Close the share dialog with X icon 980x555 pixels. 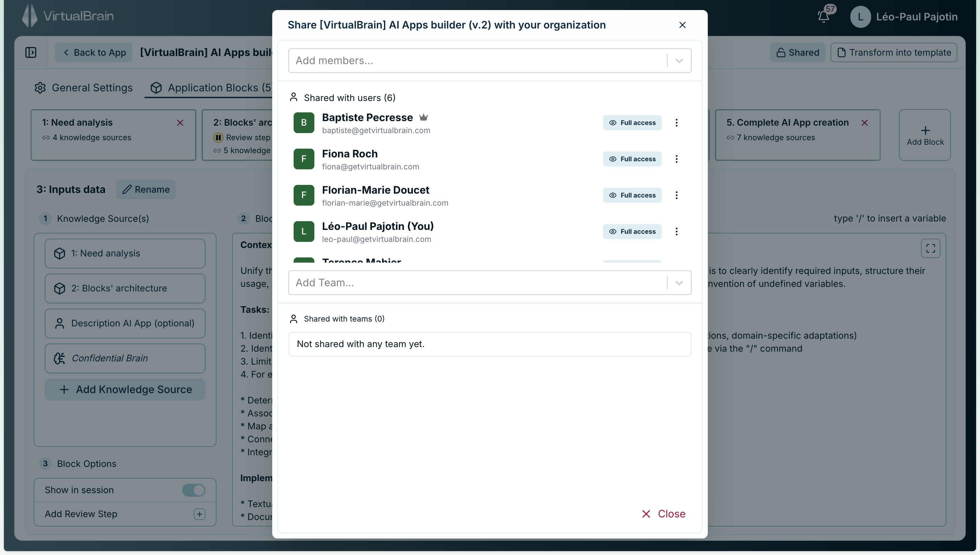(x=682, y=25)
